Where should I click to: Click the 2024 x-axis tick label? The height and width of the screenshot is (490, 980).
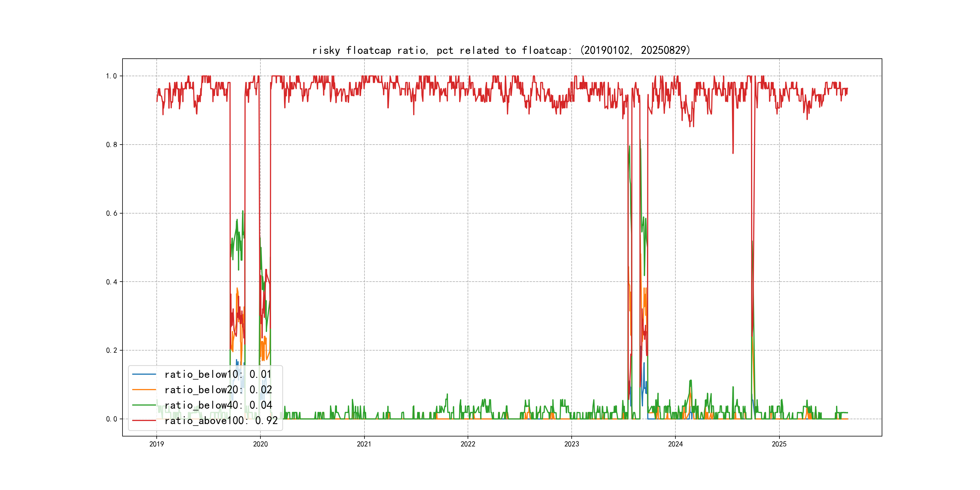[675, 444]
